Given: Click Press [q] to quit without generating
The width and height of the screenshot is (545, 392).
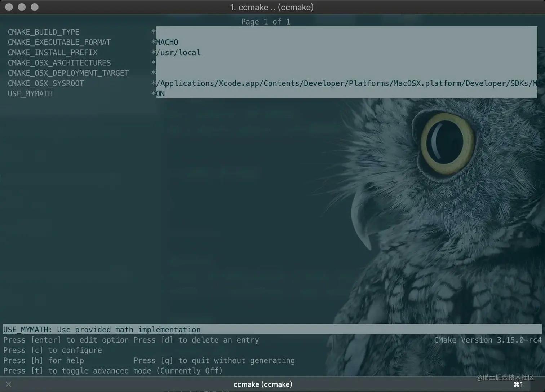Looking at the screenshot, I should (x=214, y=360).
